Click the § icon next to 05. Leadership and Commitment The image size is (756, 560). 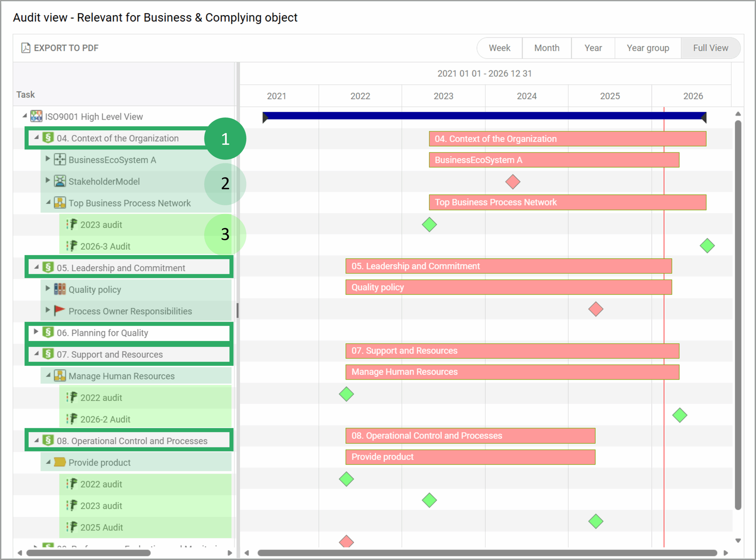click(48, 267)
